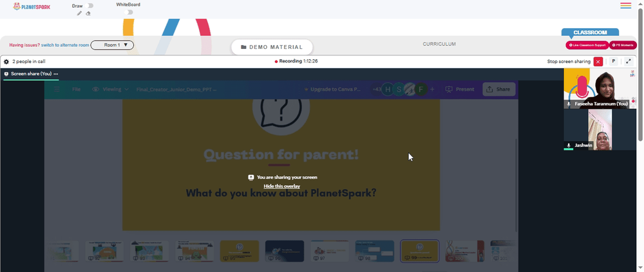Screen dimensions: 644x272
Task: Click the Final_Creator_Junior_Demo_PPT title
Action: [176, 89]
